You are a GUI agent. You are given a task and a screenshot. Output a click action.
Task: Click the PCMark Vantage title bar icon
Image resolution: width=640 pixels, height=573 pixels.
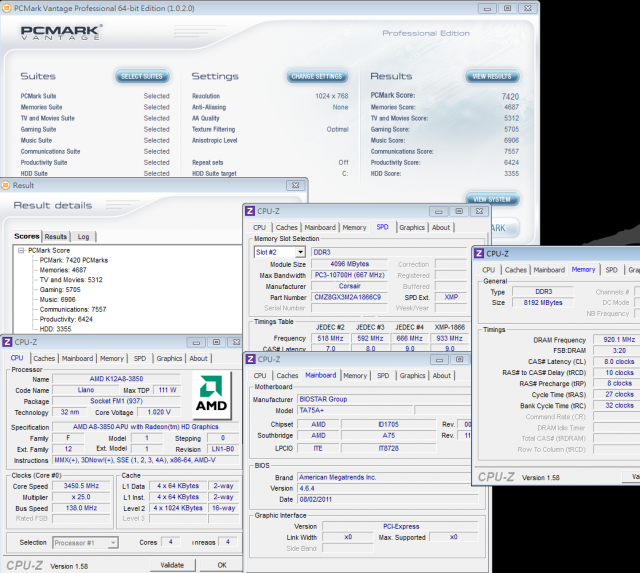coord(6,8)
